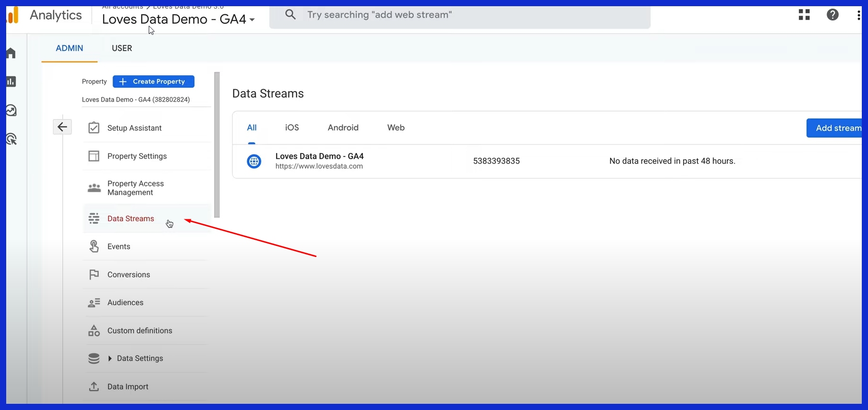Click the Data Settings database icon
The width and height of the screenshot is (868, 410).
(x=94, y=359)
